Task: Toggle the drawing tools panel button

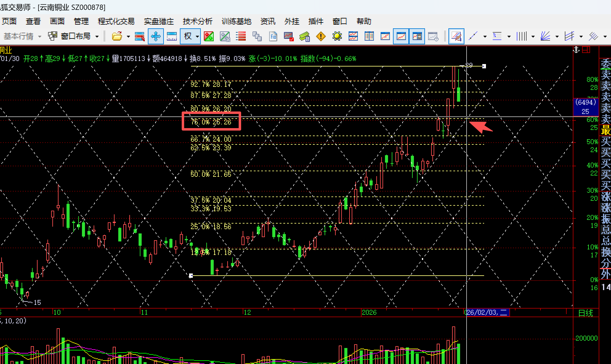Action: coord(456,36)
